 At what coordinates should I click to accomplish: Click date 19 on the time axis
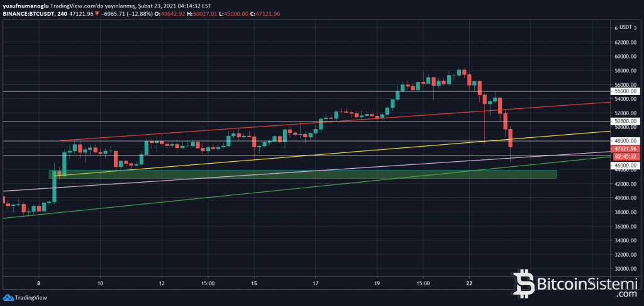pos(377,283)
